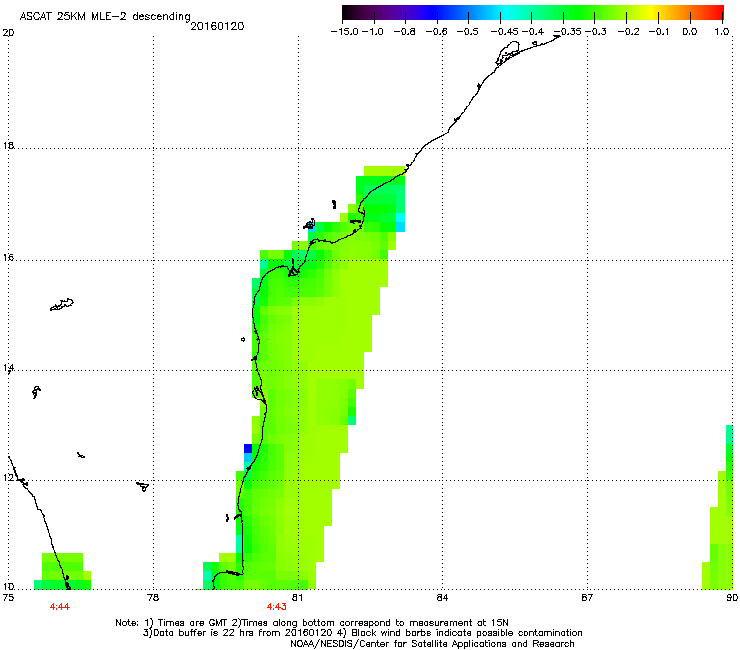The height and width of the screenshot is (650, 740).
Task: Click the latitude axis label 18
Action: pos(8,145)
